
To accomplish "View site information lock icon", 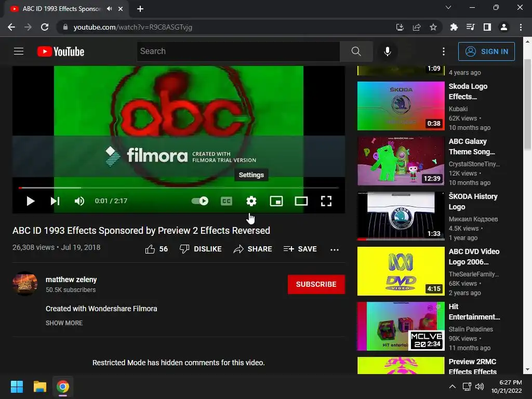I will click(65, 27).
